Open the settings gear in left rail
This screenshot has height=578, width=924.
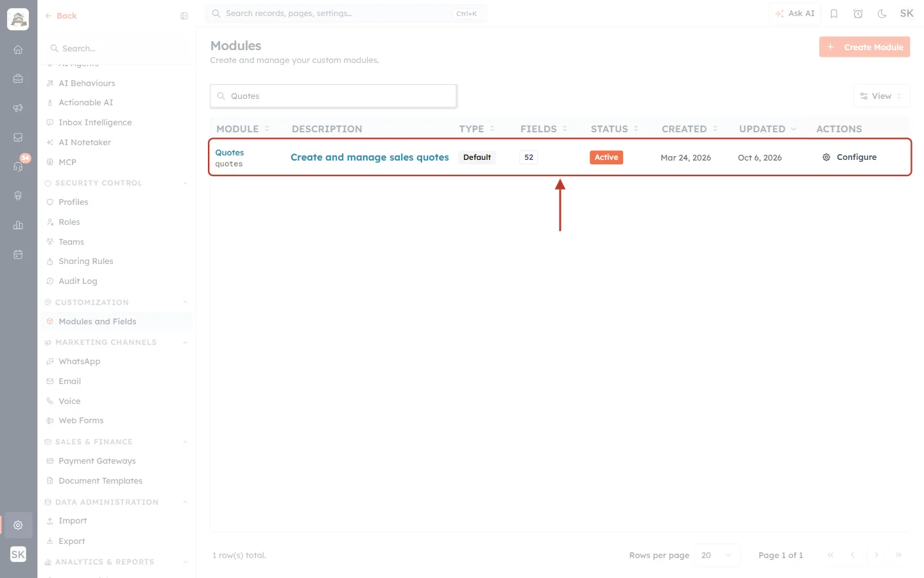click(18, 525)
